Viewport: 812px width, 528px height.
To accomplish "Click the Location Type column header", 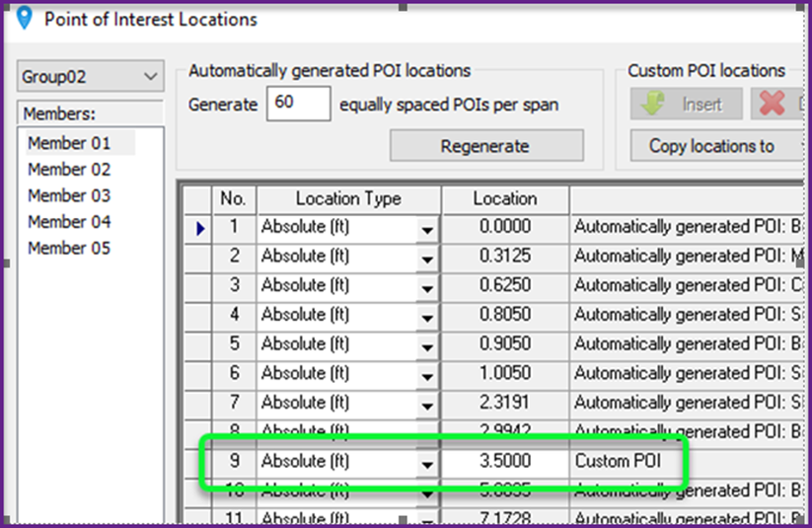I will click(x=347, y=198).
